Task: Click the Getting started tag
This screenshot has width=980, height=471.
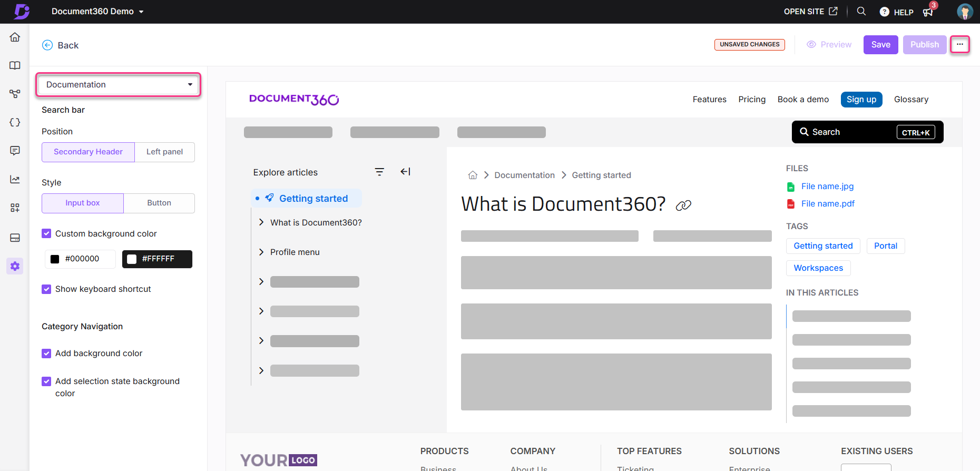Action: tap(823, 246)
